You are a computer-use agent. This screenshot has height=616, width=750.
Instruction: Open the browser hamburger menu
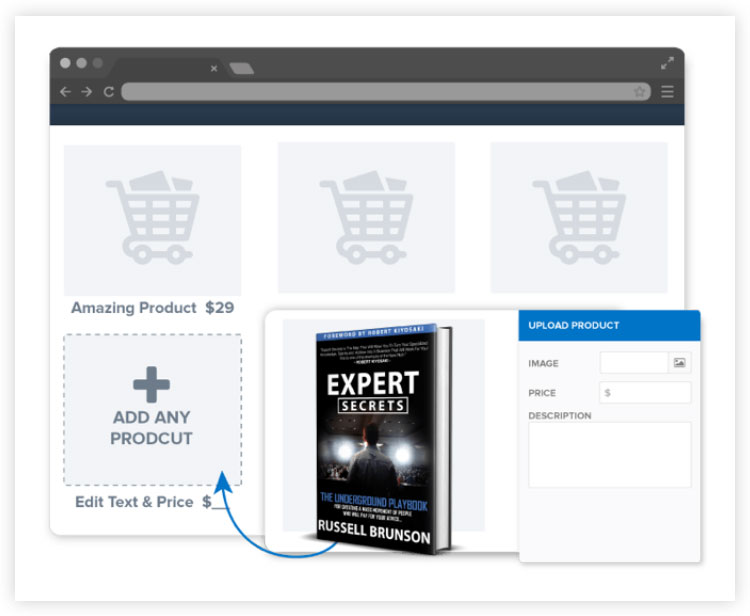pyautogui.click(x=667, y=91)
